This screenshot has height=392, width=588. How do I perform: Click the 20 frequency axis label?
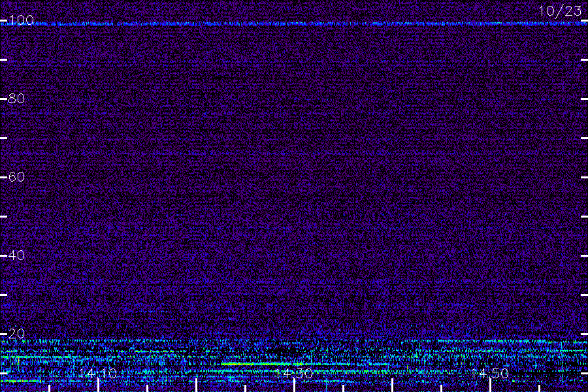16,334
